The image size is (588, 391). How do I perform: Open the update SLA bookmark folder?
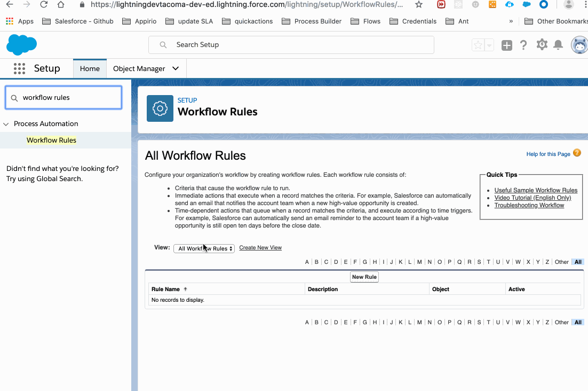189,21
